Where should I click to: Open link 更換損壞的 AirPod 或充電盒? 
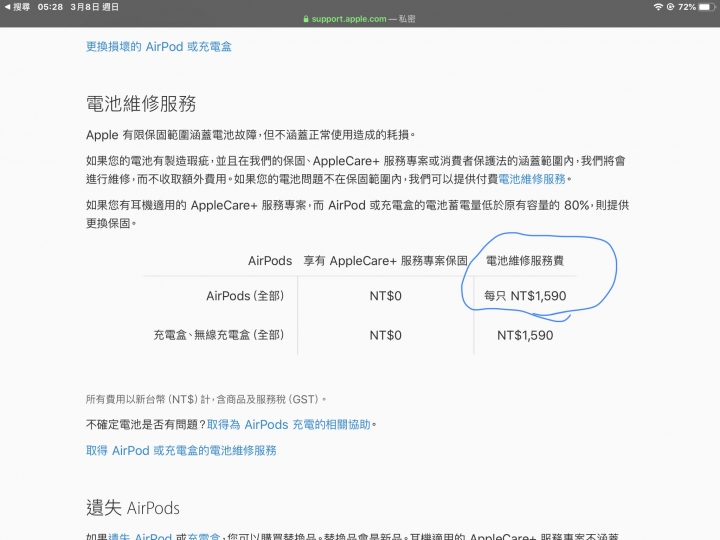pyautogui.click(x=159, y=46)
